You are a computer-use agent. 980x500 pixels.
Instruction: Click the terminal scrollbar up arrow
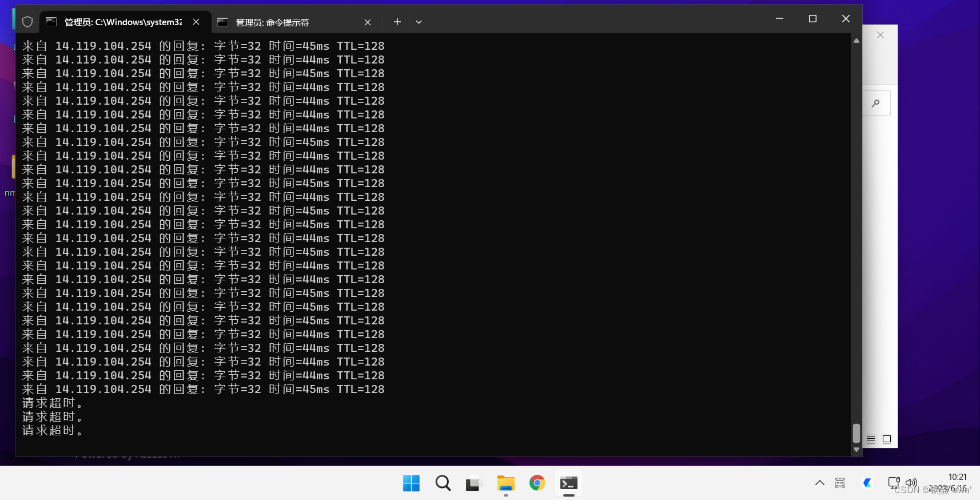[856, 41]
